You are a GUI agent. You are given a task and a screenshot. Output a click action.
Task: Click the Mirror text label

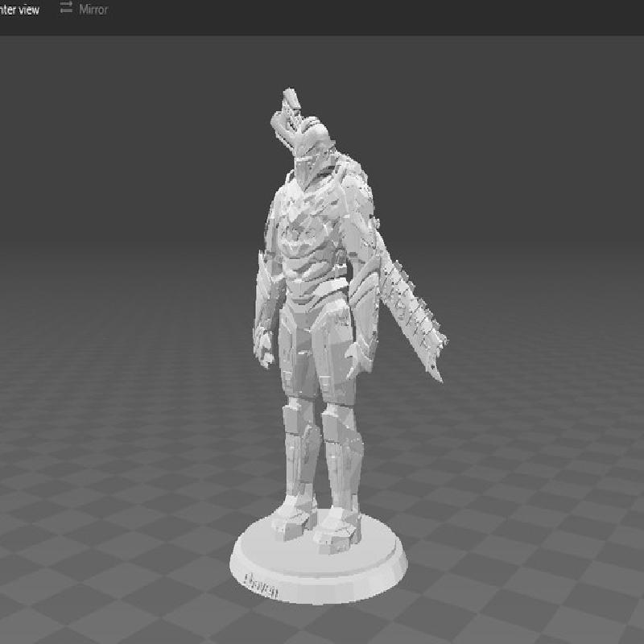(93, 10)
